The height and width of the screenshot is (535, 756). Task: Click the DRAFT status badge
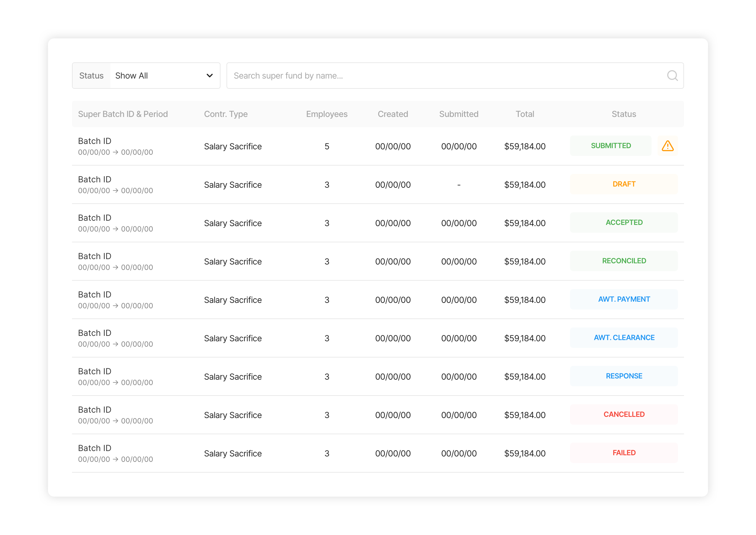pos(623,184)
